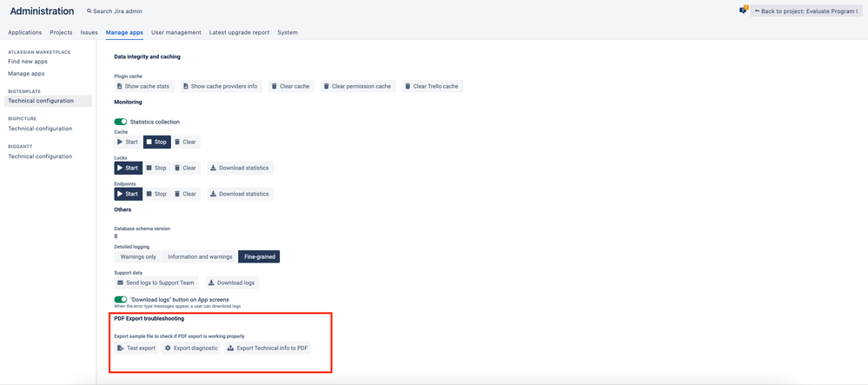Click Export Technical info to PDF
This screenshot has width=868, height=385.
(268, 348)
